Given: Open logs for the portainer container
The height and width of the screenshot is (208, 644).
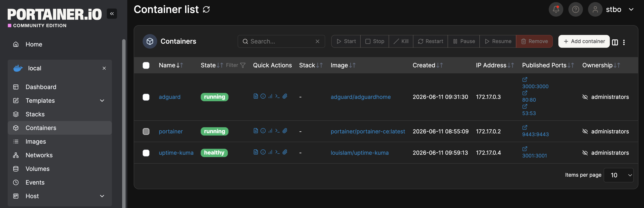Looking at the screenshot, I should (256, 131).
